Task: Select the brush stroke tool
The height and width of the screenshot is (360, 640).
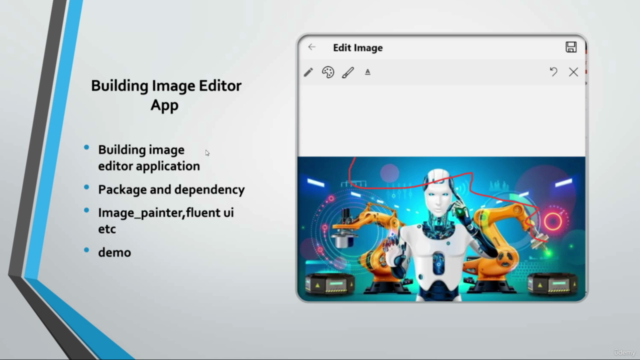Action: point(348,72)
